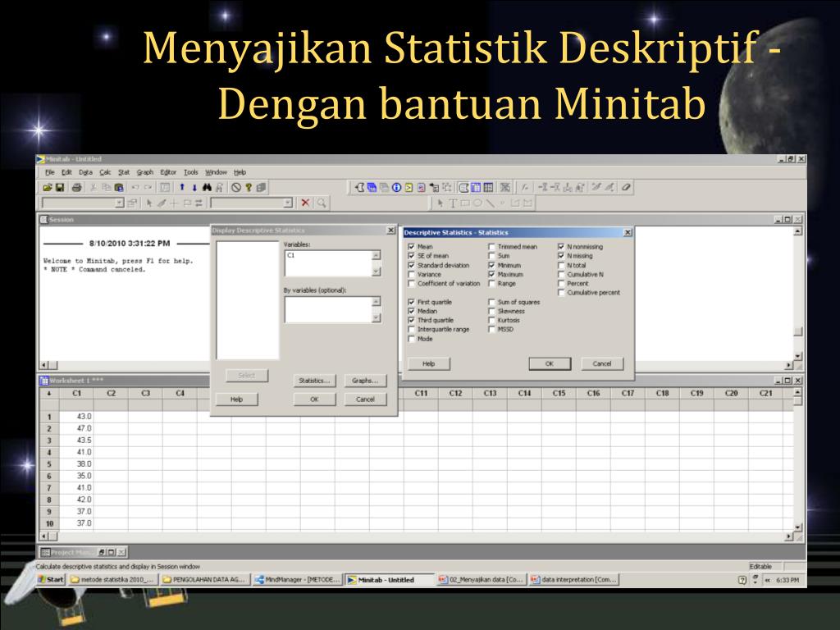The width and height of the screenshot is (840, 630).
Task: Click the ellipse tool in graph toolbar
Action: 477,203
